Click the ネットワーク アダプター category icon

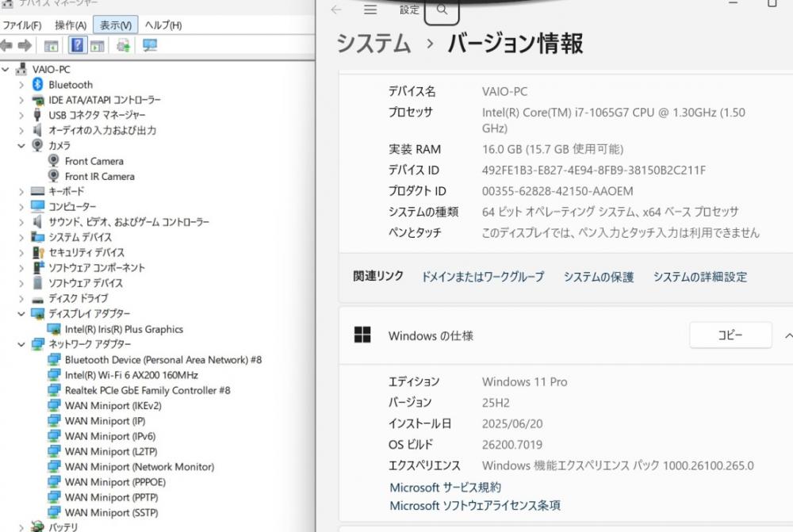point(38,344)
